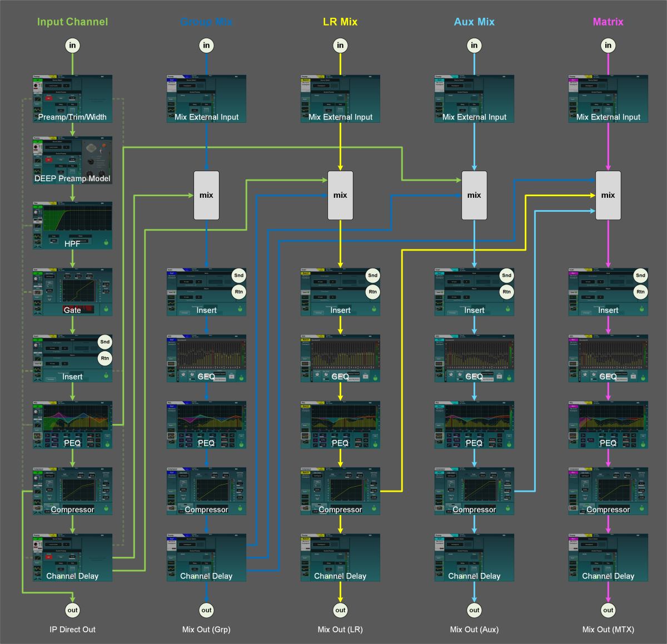667x644 pixels.
Task: Select the Snd circle on LR Mix Insert
Action: (372, 275)
